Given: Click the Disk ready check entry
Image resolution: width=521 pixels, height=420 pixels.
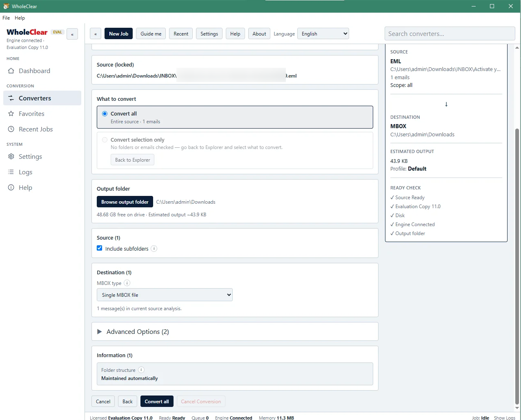Looking at the screenshot, I should tap(398, 216).
